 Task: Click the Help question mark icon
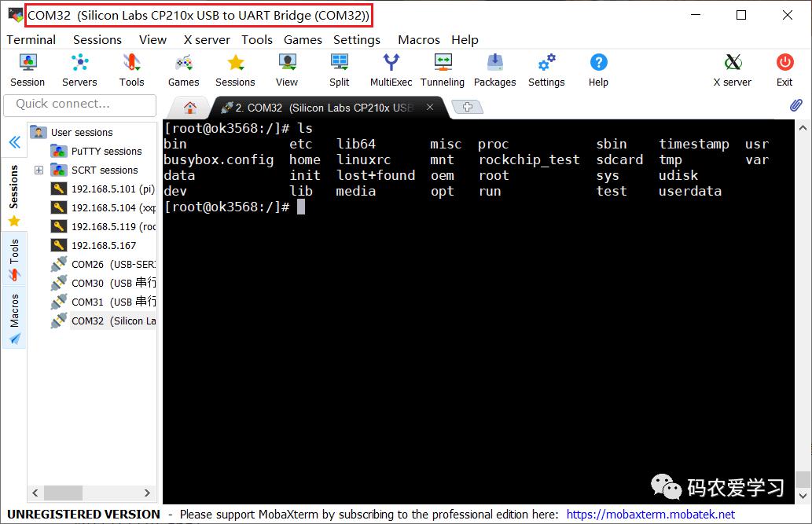[598, 71]
